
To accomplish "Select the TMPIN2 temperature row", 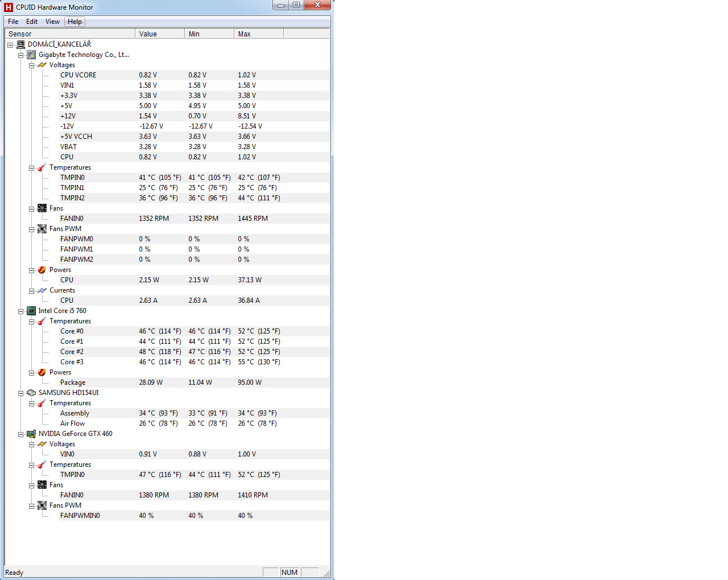I will (195, 198).
